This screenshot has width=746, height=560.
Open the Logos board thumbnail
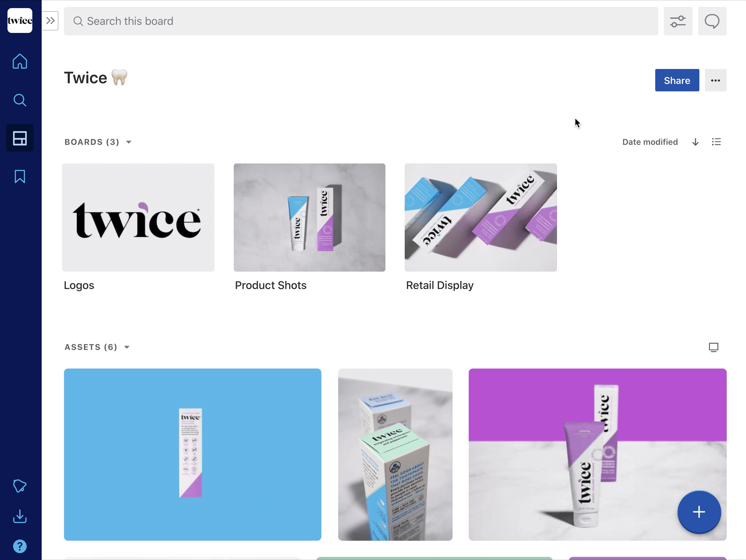[138, 218]
